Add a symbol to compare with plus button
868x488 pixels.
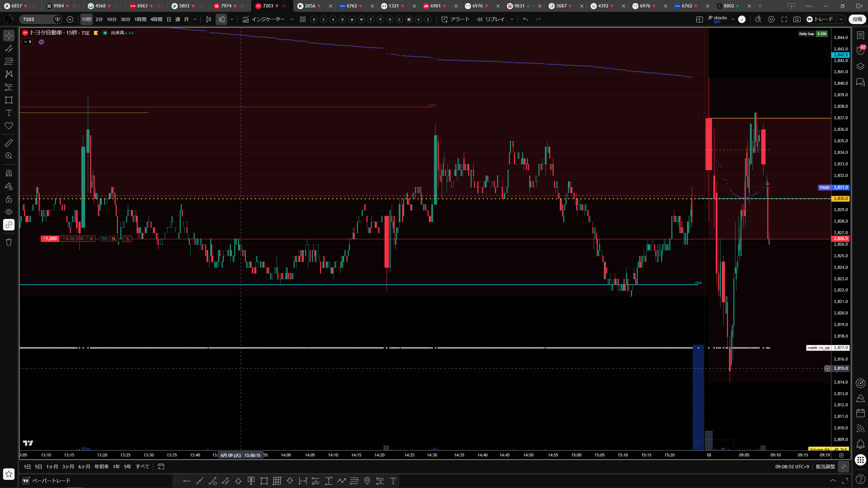pyautogui.click(x=70, y=19)
